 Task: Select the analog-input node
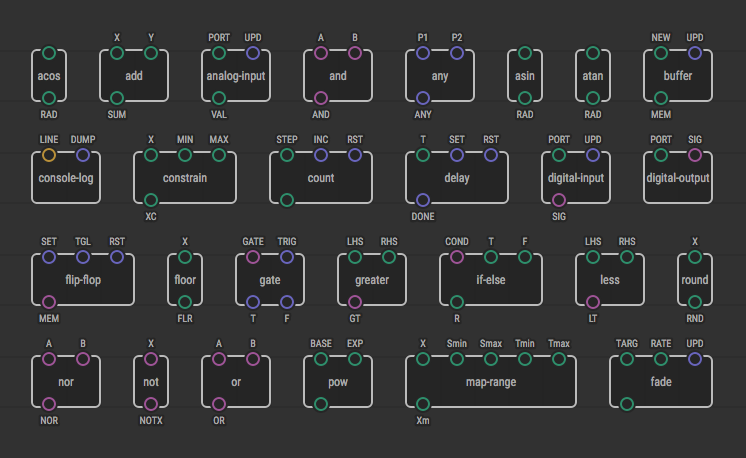click(x=236, y=75)
